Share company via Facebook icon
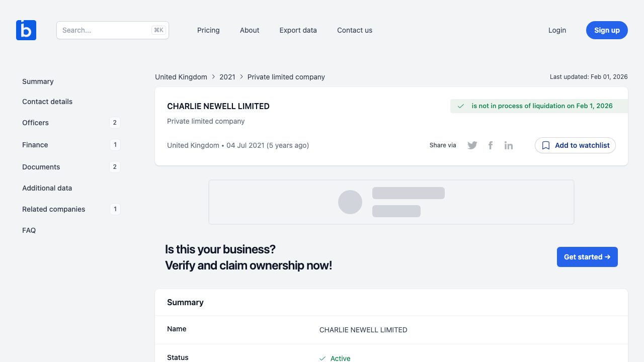 (x=491, y=145)
